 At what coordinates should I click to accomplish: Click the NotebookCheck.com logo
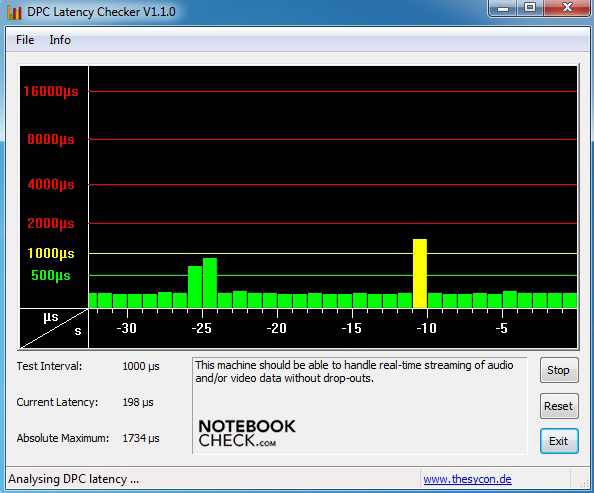coord(247,433)
